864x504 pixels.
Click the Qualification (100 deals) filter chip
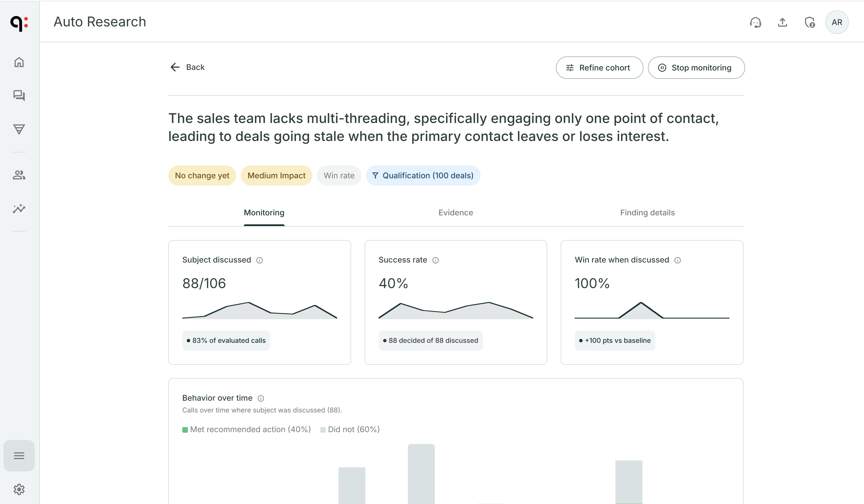(x=423, y=175)
